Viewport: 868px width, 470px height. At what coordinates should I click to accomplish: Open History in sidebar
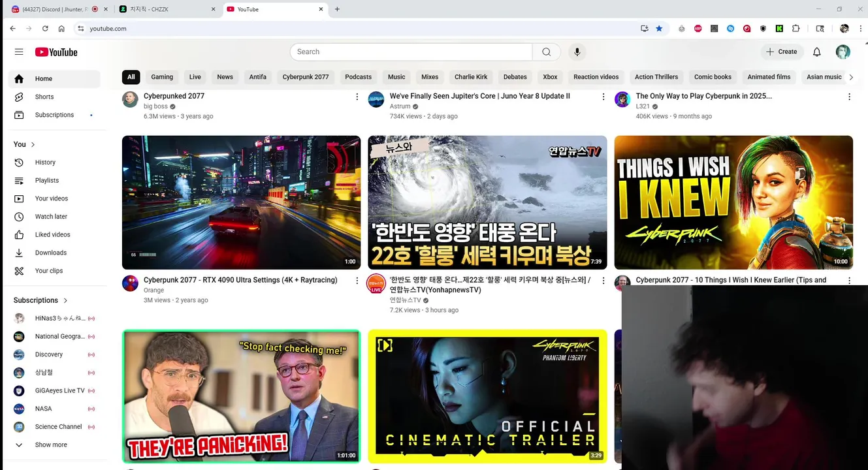coord(54,163)
